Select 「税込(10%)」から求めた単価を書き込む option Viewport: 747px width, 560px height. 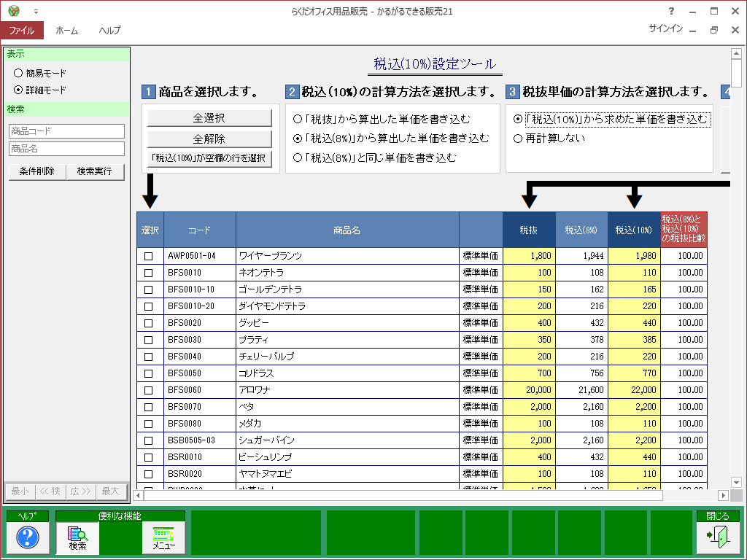[x=518, y=119]
